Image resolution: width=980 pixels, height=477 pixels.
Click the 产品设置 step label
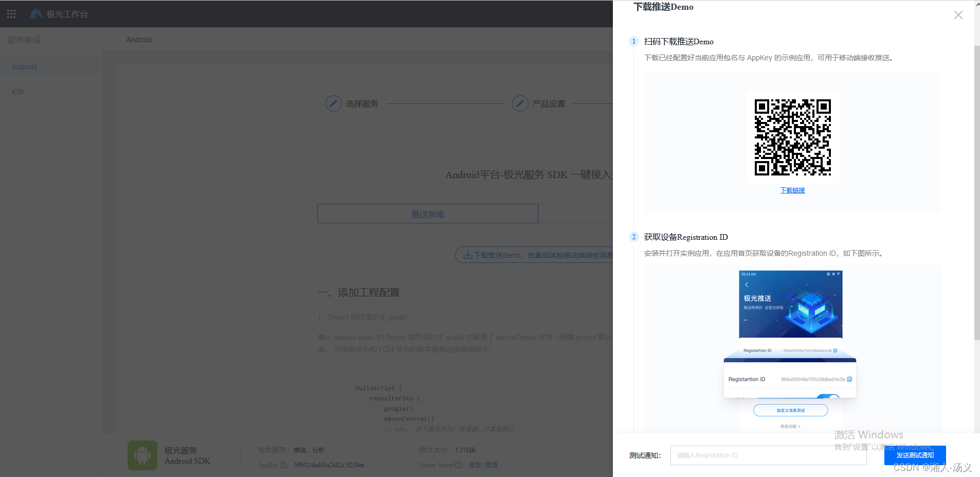(549, 104)
